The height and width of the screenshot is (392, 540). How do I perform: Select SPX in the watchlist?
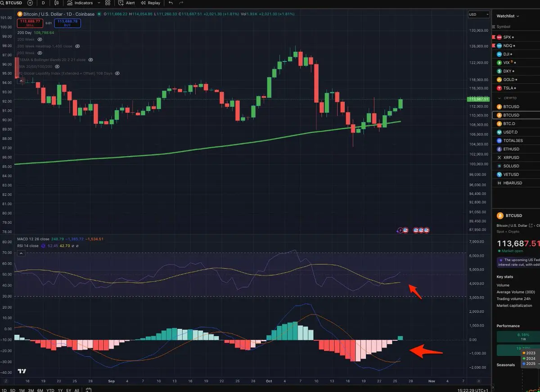pyautogui.click(x=516, y=37)
